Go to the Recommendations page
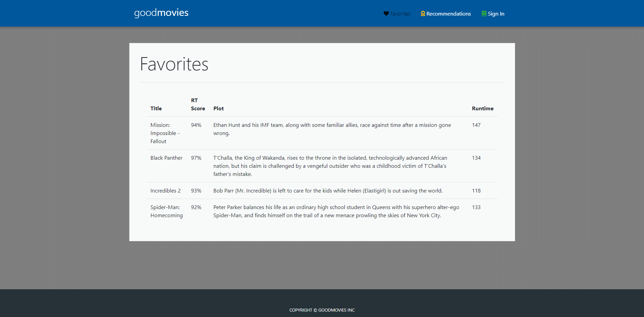The height and width of the screenshot is (317, 644). tap(448, 14)
